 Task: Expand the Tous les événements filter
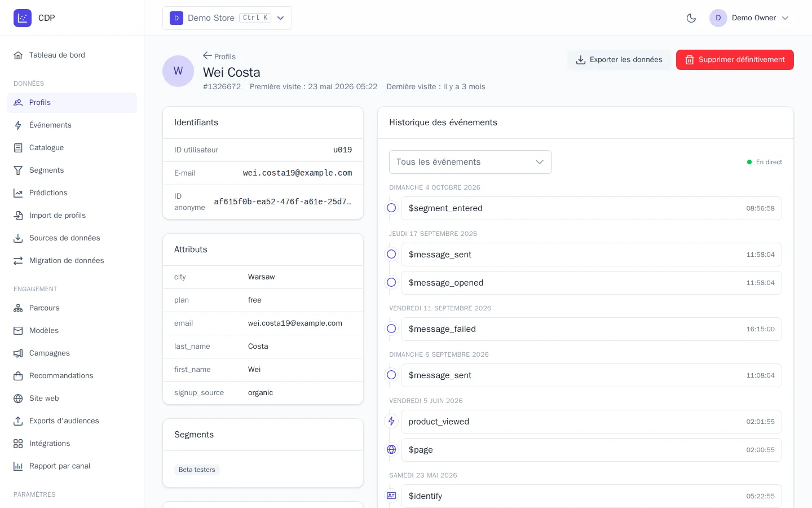coord(470,162)
